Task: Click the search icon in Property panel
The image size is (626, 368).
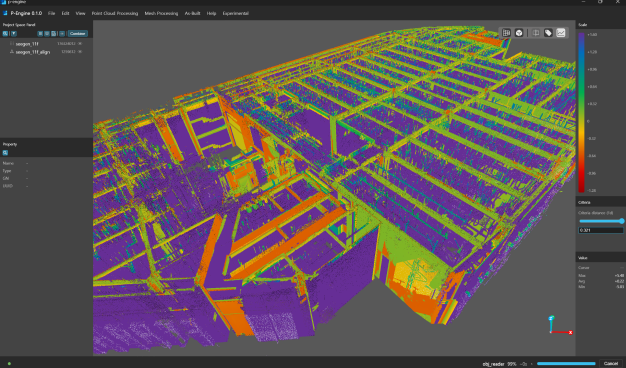Action: pos(5,153)
